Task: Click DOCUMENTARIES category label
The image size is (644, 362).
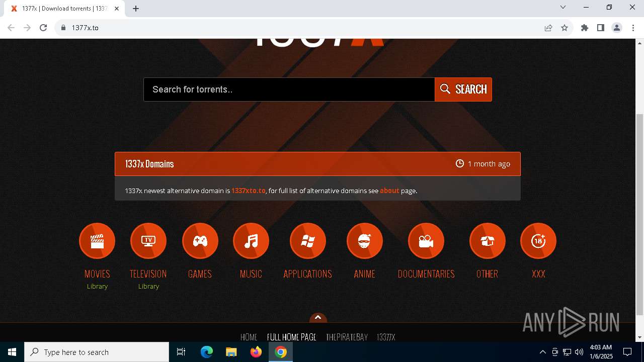Action: point(426,274)
